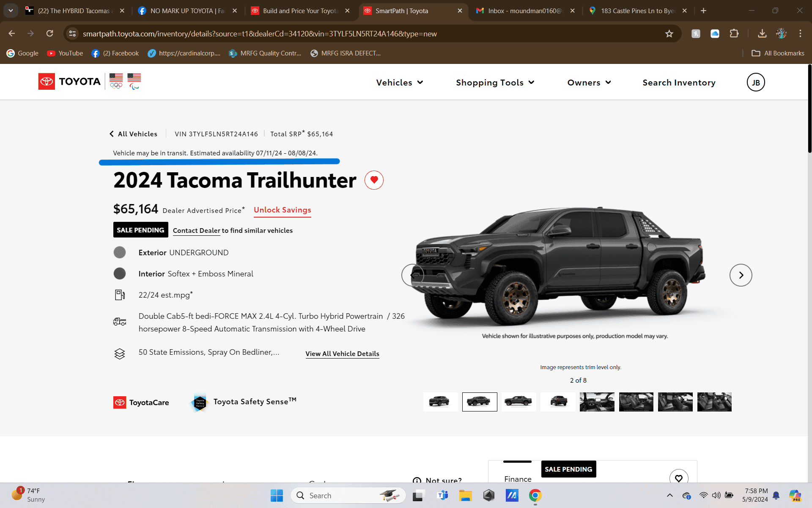The width and height of the screenshot is (812, 508).
Task: Open File Explorer from the taskbar
Action: click(465, 496)
